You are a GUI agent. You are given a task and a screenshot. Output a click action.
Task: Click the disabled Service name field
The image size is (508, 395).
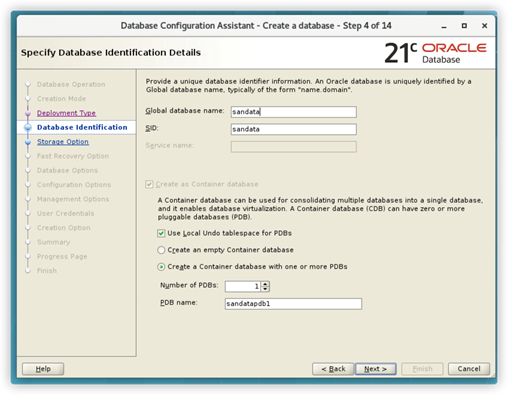pyautogui.click(x=293, y=146)
